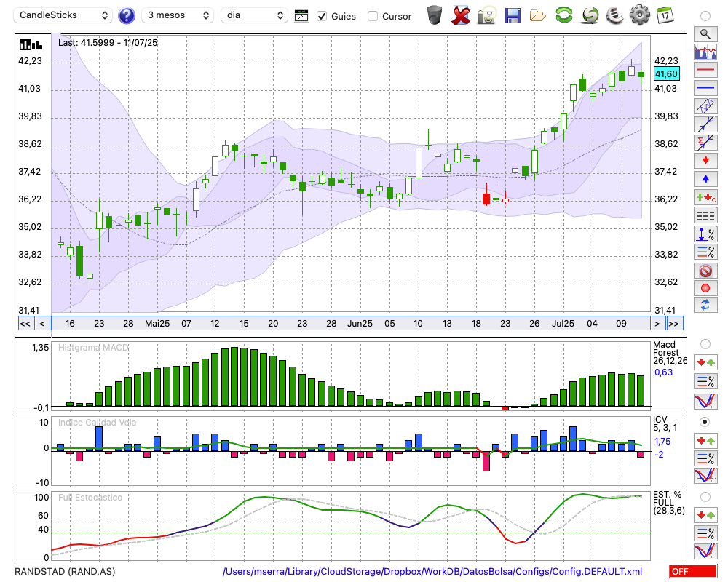Click the vertical measure percent tool

pyautogui.click(x=705, y=234)
